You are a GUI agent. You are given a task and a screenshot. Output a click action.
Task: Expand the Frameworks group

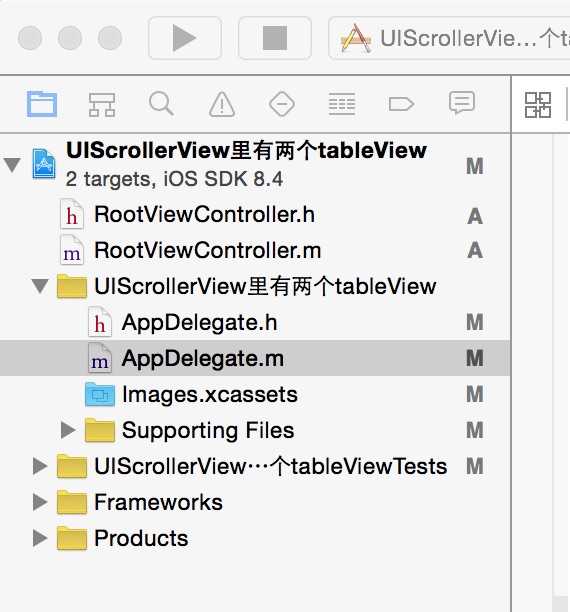tap(40, 502)
